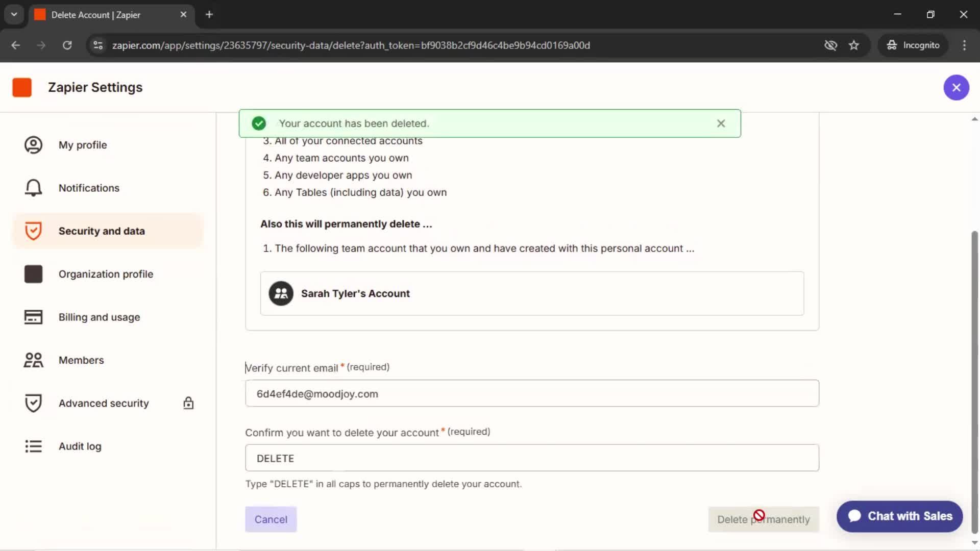Select the Sarah Tyler's Account team card

532,293
